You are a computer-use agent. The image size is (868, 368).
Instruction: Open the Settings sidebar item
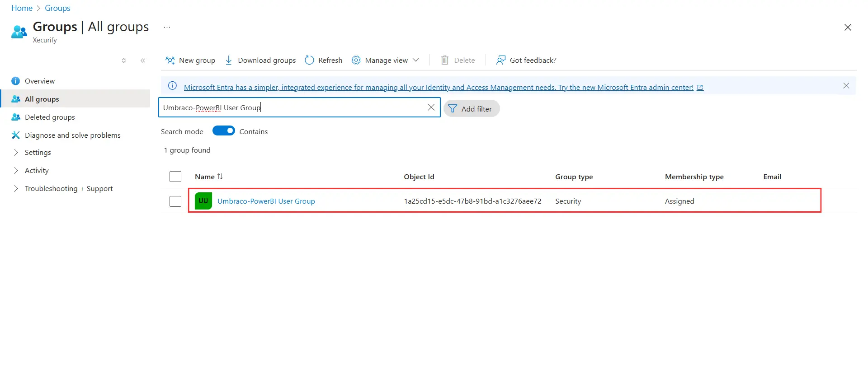click(x=38, y=153)
